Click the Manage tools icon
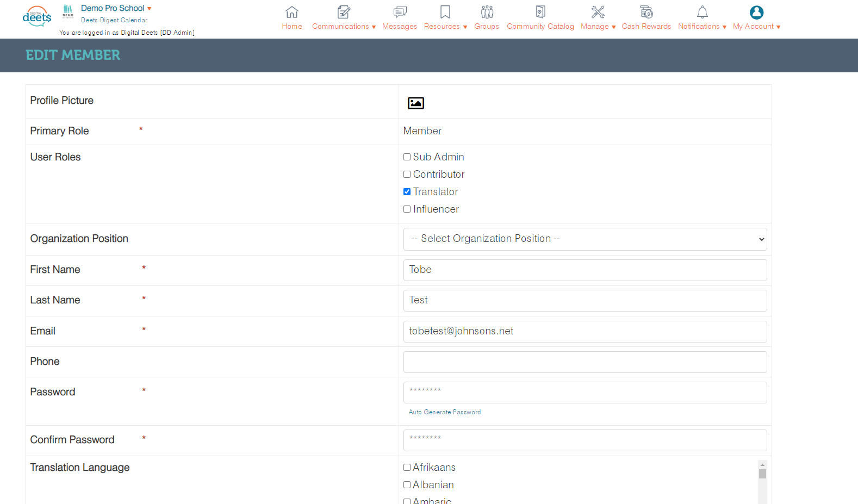 (598, 12)
